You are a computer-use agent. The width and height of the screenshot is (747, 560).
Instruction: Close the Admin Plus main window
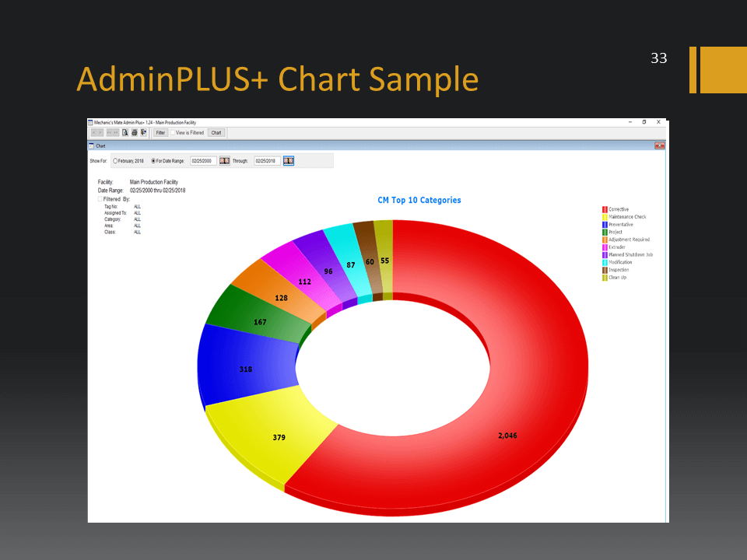pos(658,122)
